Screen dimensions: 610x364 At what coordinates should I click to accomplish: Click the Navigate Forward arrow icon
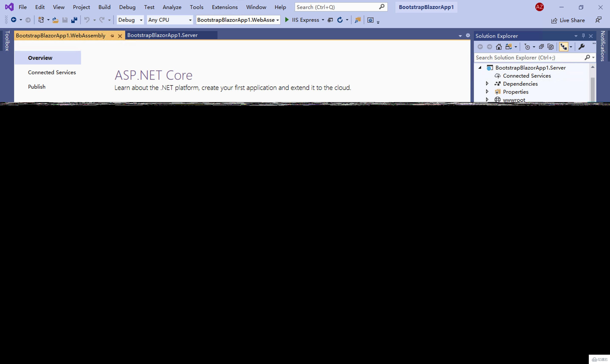[x=28, y=20]
